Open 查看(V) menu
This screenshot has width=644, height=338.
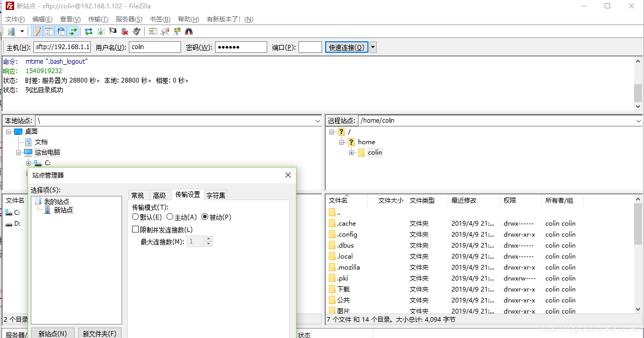click(x=70, y=19)
